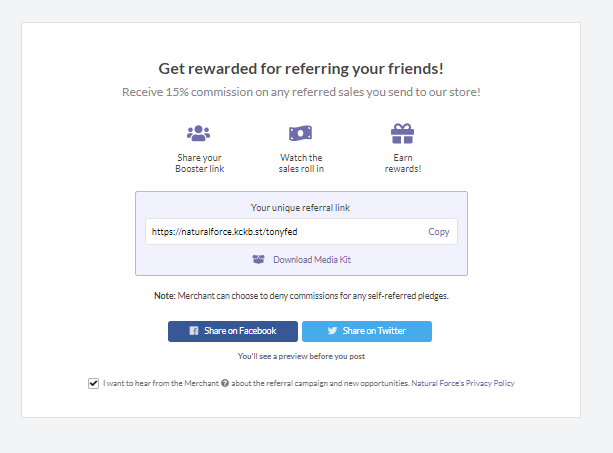The width and height of the screenshot is (613, 453).
Task: Copy the unique referral link
Action: pos(439,231)
